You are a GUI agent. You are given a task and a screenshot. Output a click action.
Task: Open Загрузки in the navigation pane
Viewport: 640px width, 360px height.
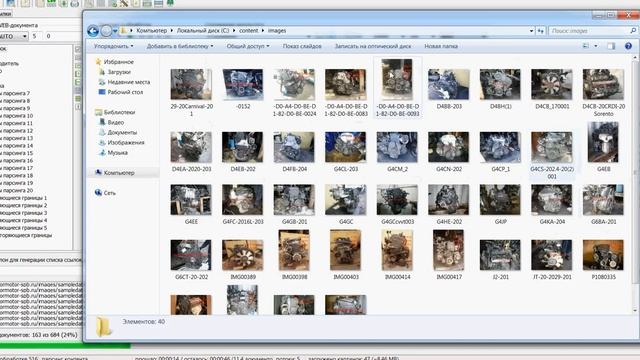click(x=119, y=72)
